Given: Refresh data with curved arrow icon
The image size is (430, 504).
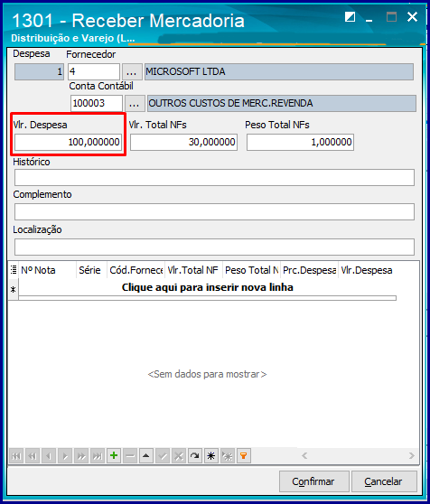Looking at the screenshot, I should tap(195, 455).
